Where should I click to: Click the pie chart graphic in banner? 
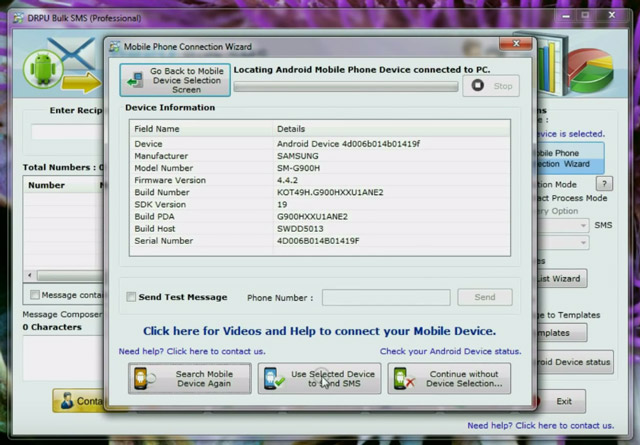[590, 69]
